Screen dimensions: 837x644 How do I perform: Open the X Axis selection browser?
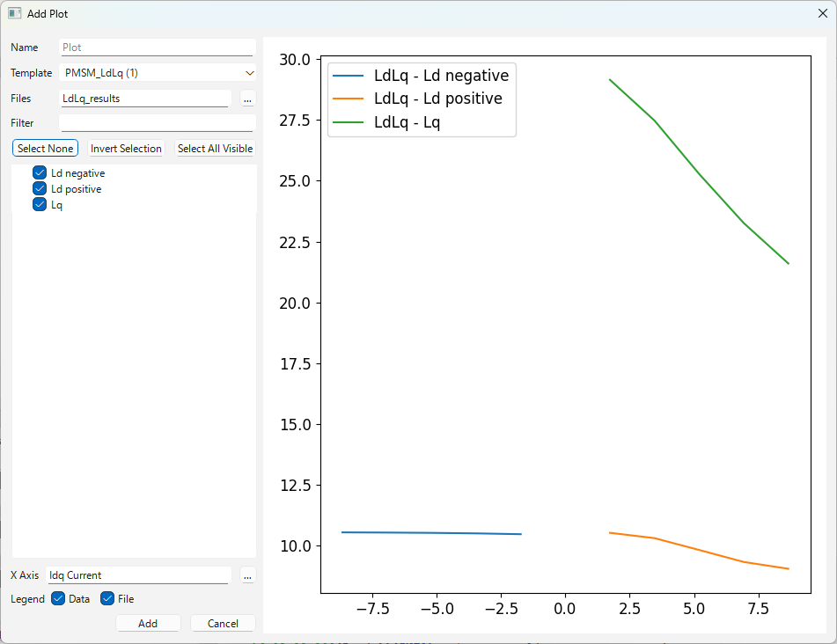pyautogui.click(x=247, y=575)
